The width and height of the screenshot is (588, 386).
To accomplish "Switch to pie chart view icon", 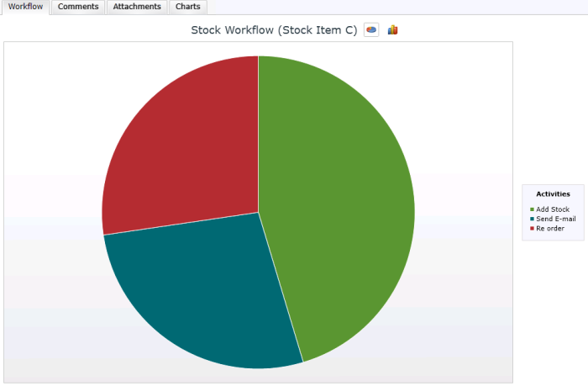I will [371, 29].
